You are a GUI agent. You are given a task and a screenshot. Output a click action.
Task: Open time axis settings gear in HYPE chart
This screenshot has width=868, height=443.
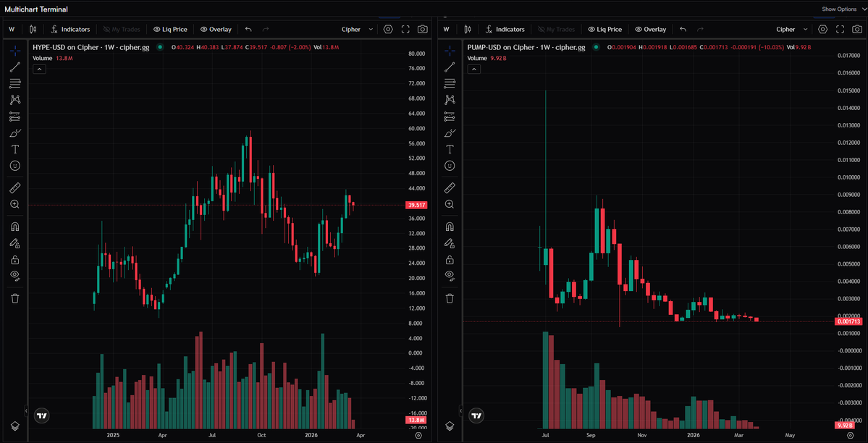click(418, 436)
